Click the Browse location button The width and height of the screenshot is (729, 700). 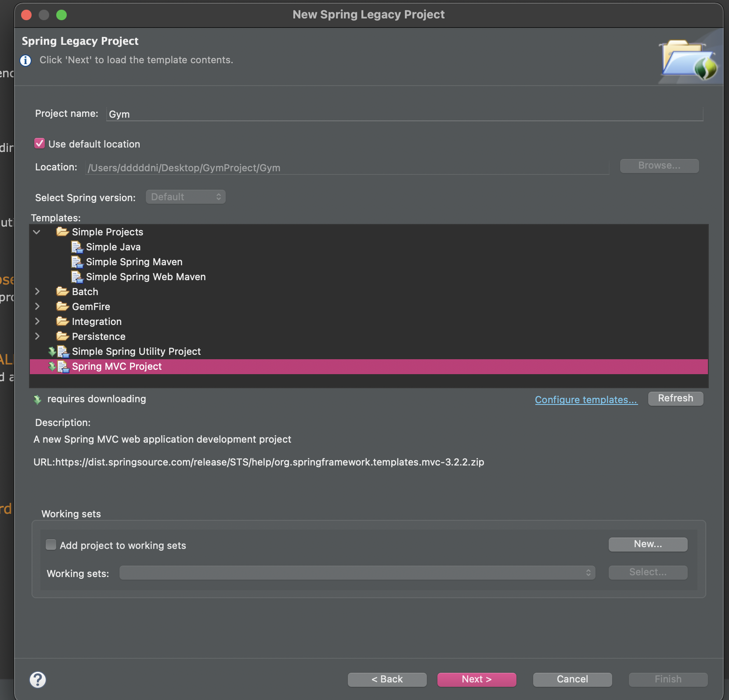(x=660, y=166)
